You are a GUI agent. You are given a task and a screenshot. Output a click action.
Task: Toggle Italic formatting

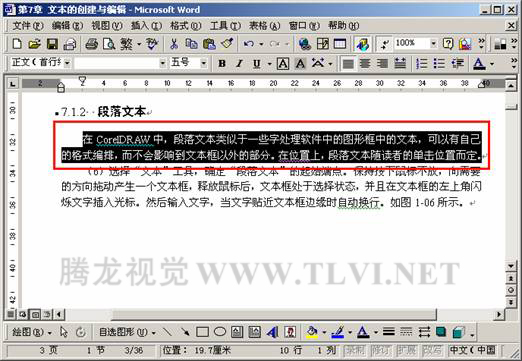coord(239,63)
